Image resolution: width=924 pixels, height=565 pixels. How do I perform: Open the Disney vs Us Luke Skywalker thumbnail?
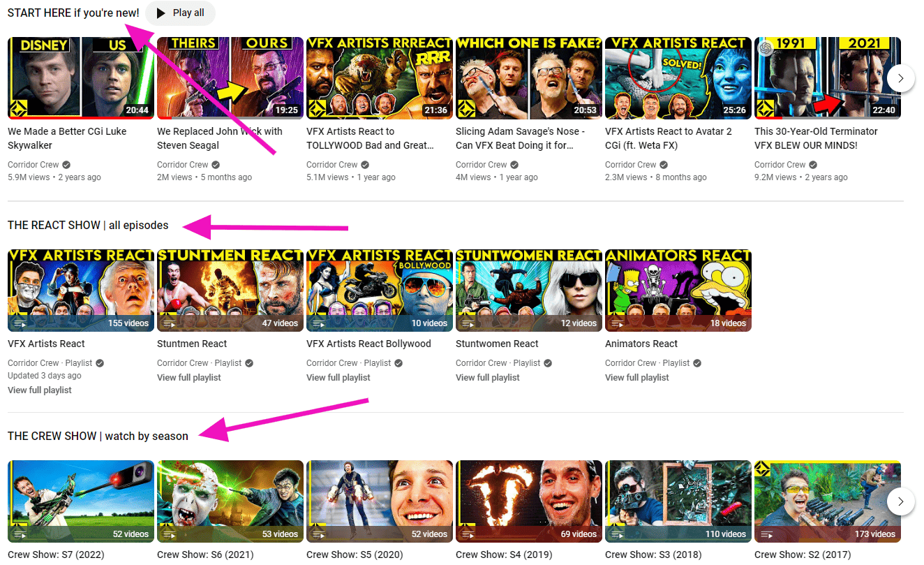(x=81, y=78)
